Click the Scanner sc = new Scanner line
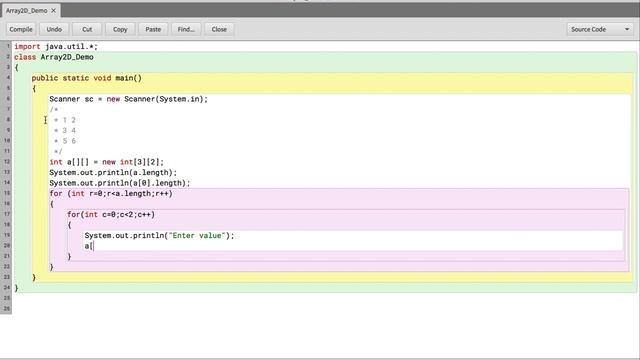The height and width of the screenshot is (360, 640). pos(129,99)
